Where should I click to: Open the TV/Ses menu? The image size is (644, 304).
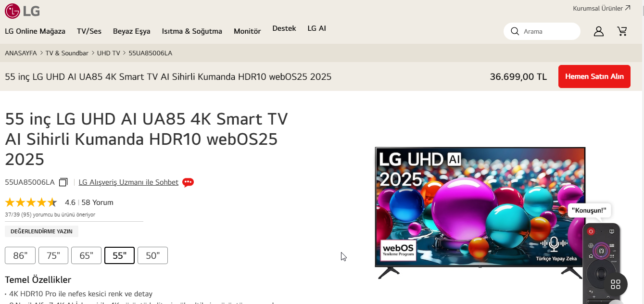click(89, 31)
